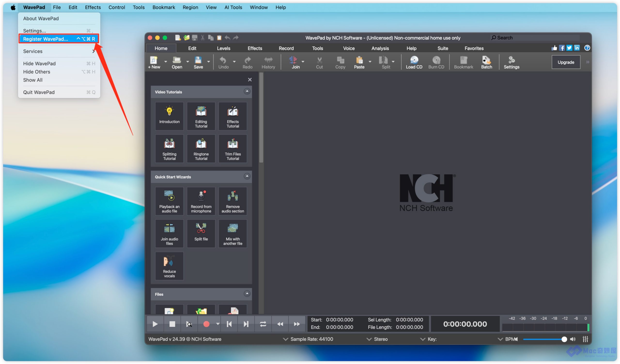This screenshot has height=364, width=620.
Task: Select Register WavePad menu item
Action: pos(59,39)
